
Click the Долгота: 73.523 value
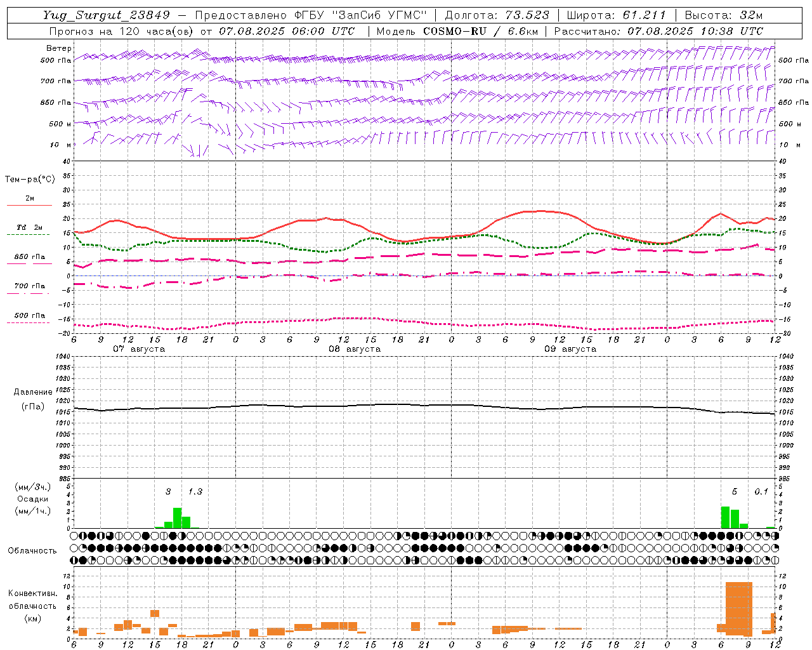(497, 15)
